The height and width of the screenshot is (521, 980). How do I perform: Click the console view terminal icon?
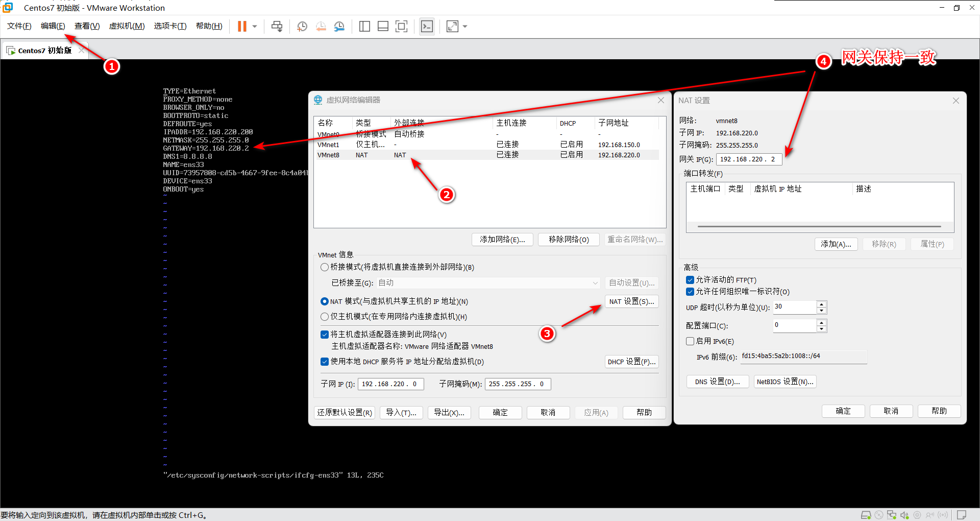click(427, 26)
